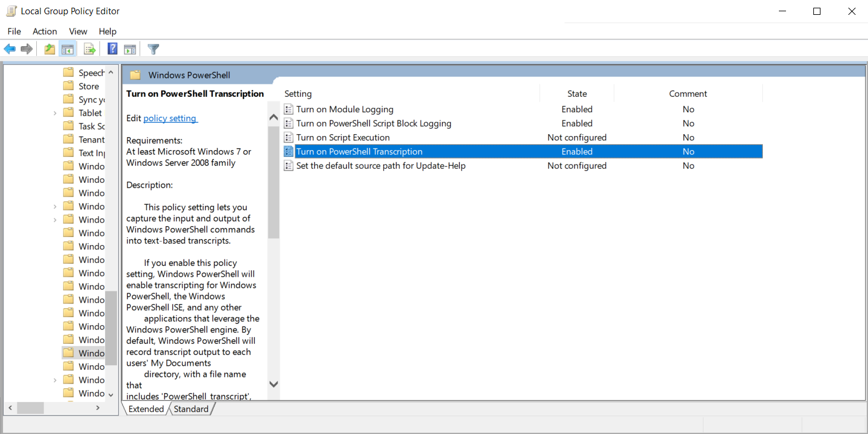868x434 pixels.
Task: Open Help via blue question mark icon
Action: pos(112,49)
